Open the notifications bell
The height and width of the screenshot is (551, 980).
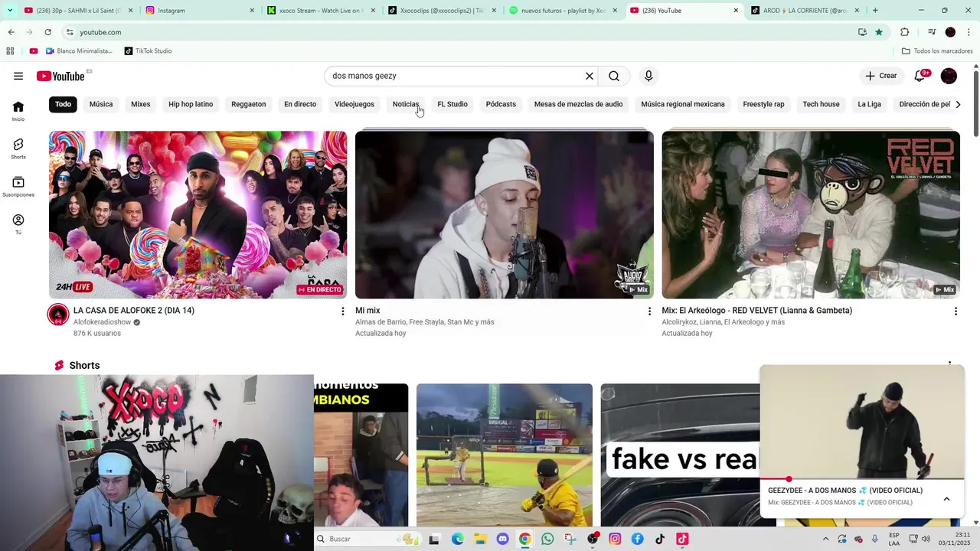pyautogui.click(x=921, y=76)
